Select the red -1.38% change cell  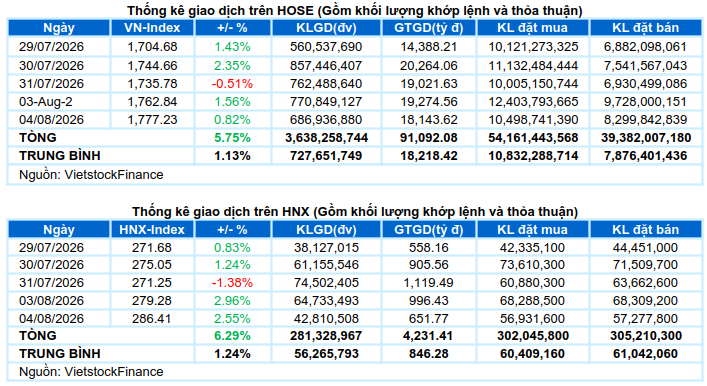coord(232,283)
